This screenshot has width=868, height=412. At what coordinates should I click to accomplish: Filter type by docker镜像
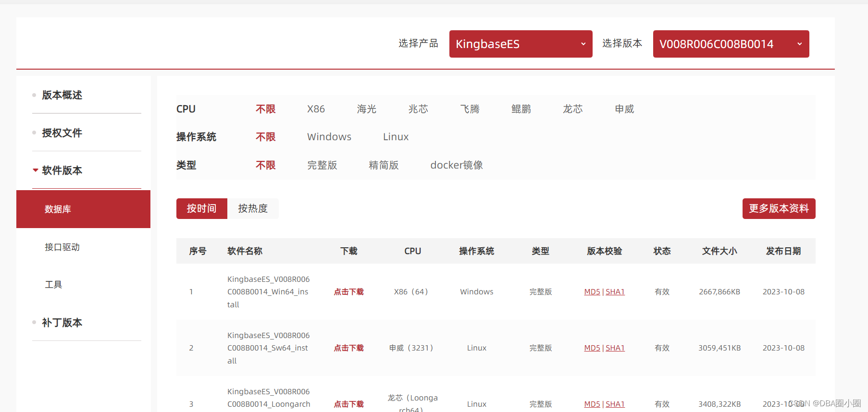(x=457, y=165)
